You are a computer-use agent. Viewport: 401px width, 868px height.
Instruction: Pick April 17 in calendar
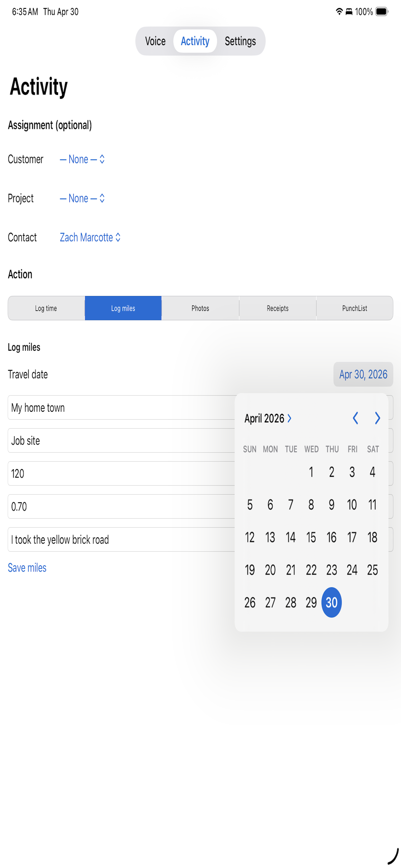(352, 537)
